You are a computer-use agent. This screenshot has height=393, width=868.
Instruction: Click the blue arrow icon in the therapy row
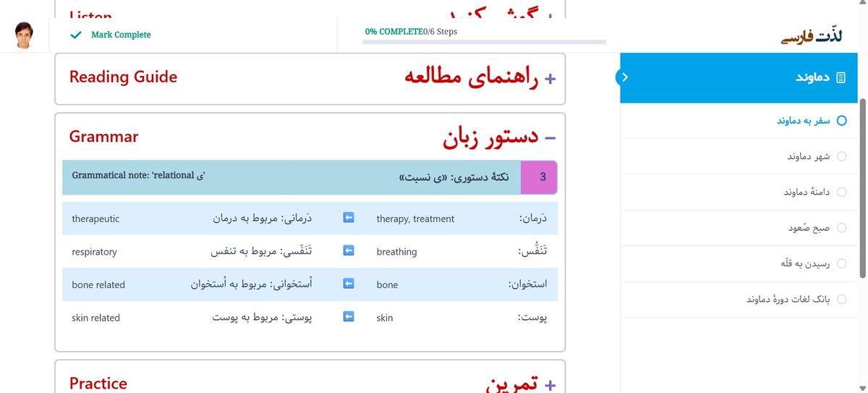(348, 218)
